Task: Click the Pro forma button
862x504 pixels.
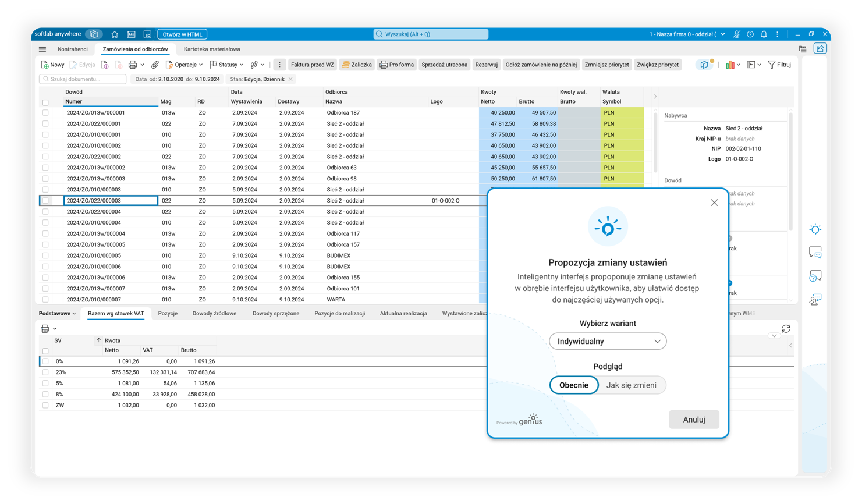Action: point(397,65)
